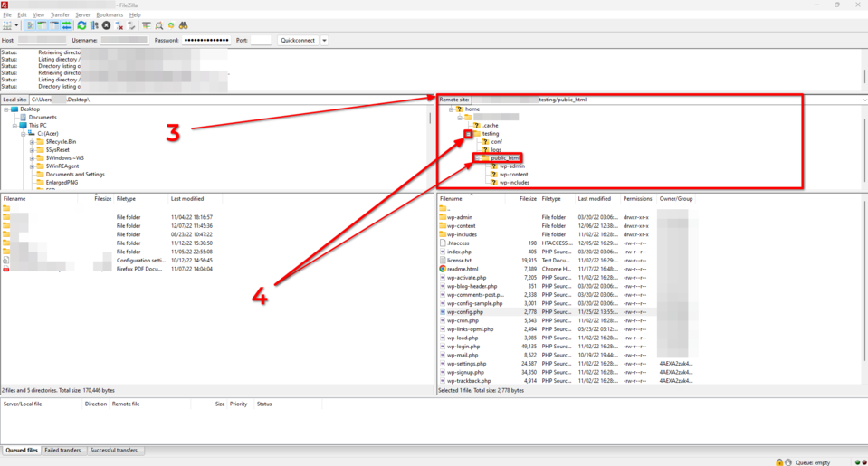This screenshot has width=868, height=466.
Task: Focus the Host input field
Action: (x=42, y=41)
